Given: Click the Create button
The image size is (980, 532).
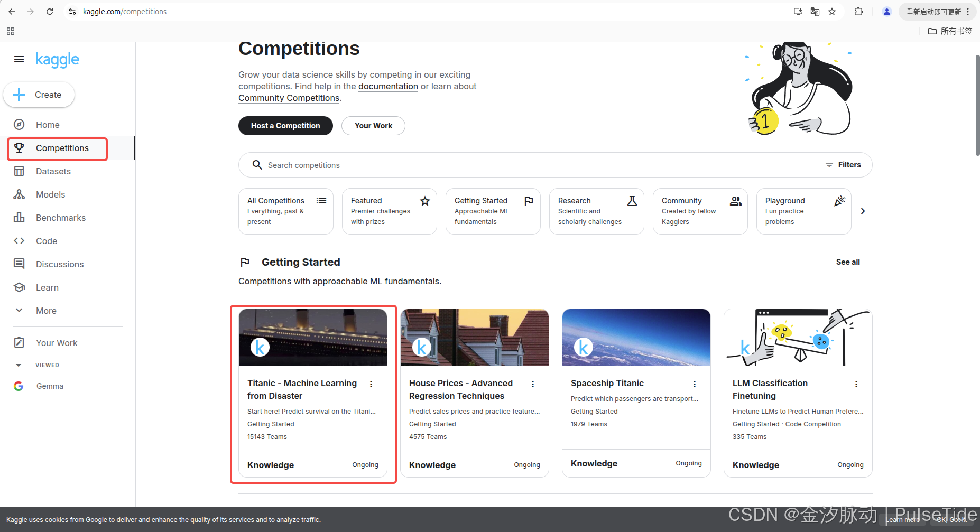Looking at the screenshot, I should pyautogui.click(x=39, y=95).
